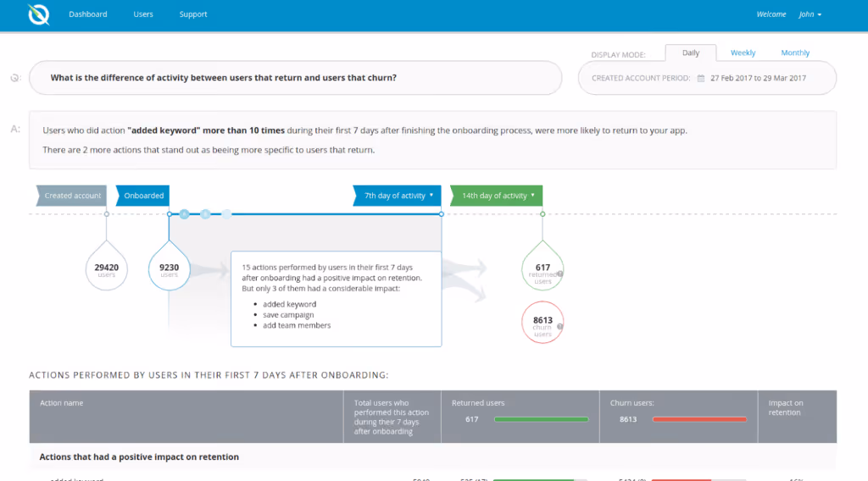This screenshot has height=481, width=868.
Task: Click the Returned users column header
Action: coord(520,417)
